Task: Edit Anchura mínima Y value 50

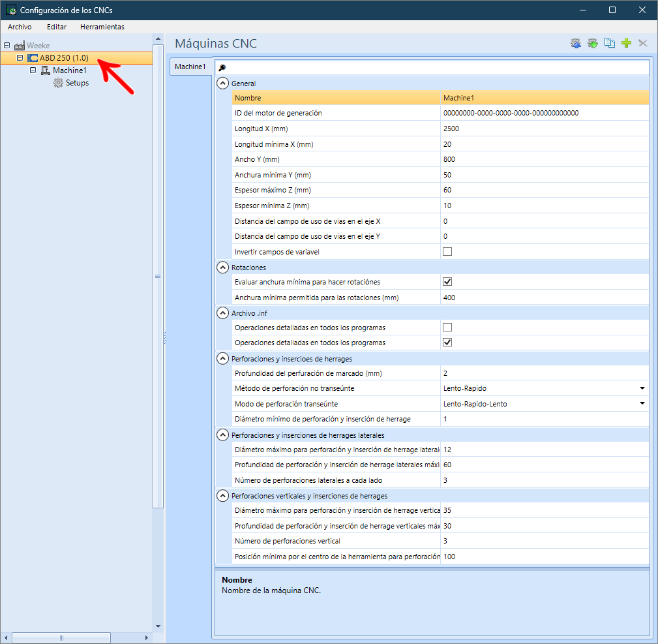Action: [545, 175]
